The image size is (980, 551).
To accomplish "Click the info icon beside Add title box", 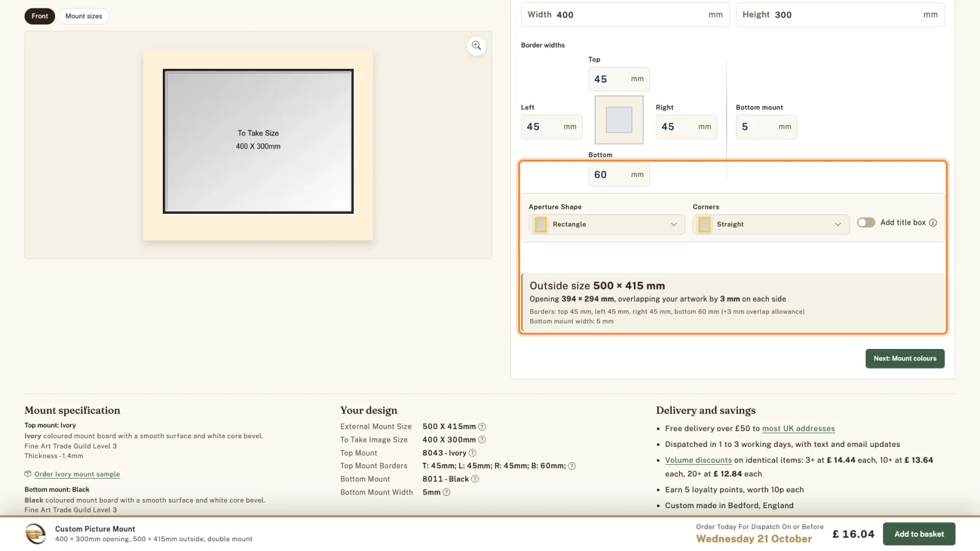I will point(933,223).
